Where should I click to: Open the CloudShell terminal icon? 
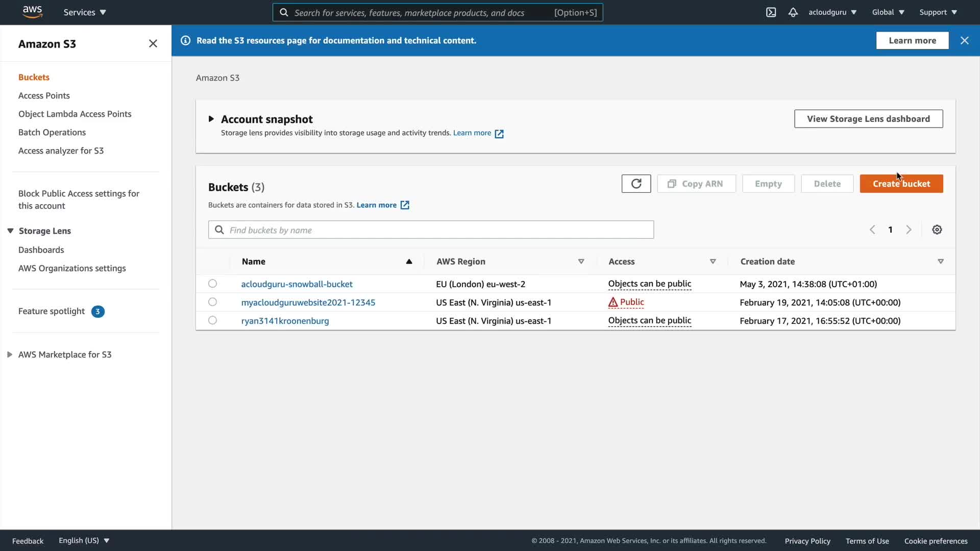tap(771, 12)
